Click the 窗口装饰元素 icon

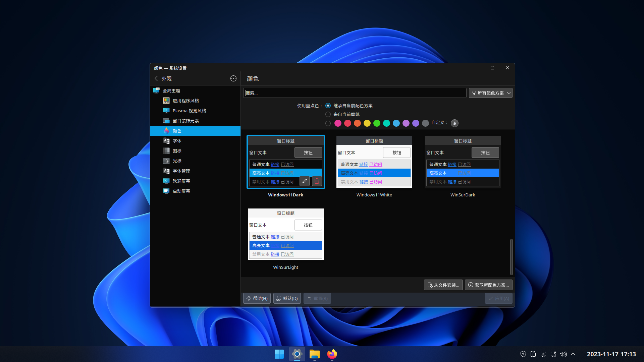(166, 121)
